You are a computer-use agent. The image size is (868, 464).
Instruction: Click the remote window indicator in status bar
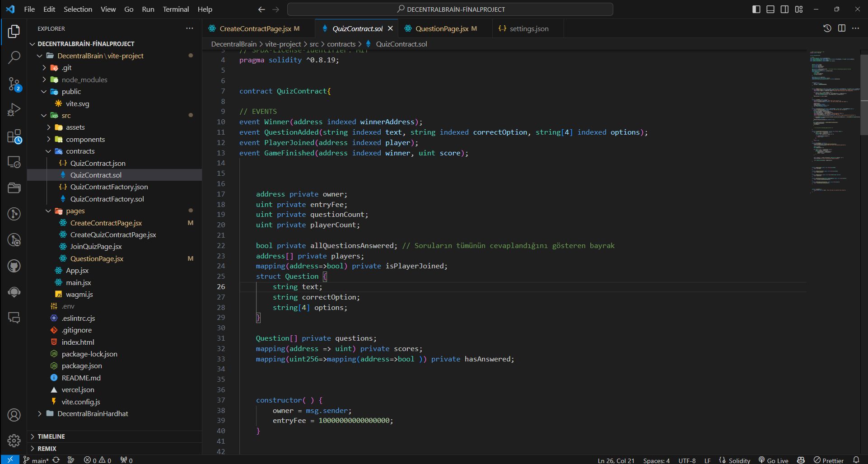(x=9, y=459)
